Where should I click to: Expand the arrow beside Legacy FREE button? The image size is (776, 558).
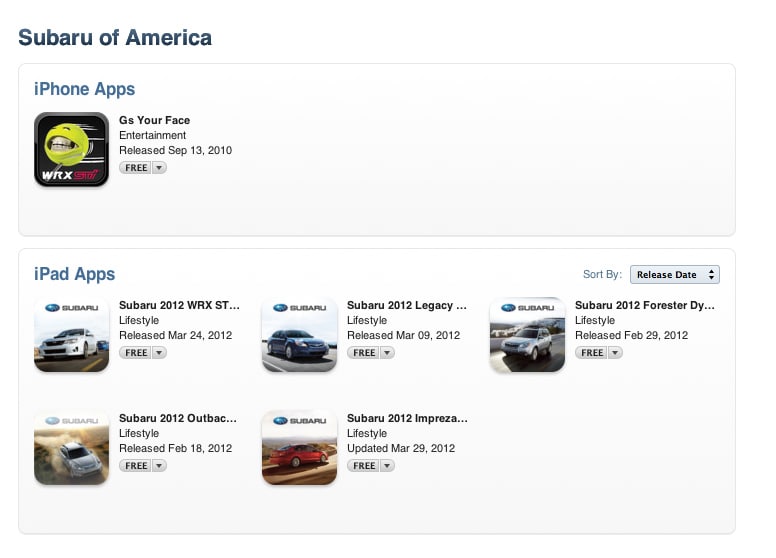[388, 353]
